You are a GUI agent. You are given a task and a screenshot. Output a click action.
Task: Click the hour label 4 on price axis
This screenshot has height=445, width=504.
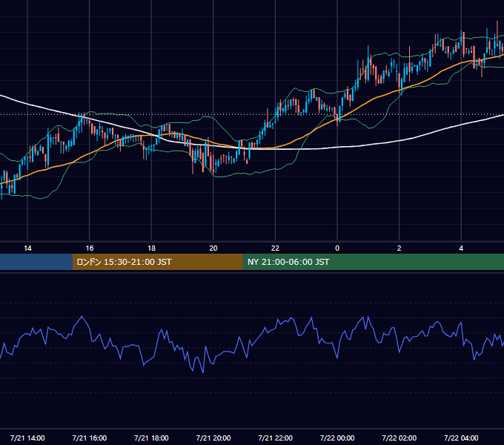[461, 248]
